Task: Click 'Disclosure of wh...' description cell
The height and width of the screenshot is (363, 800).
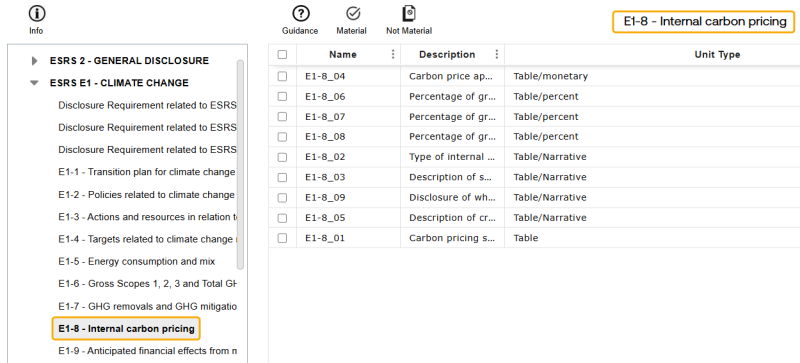Action: (453, 198)
